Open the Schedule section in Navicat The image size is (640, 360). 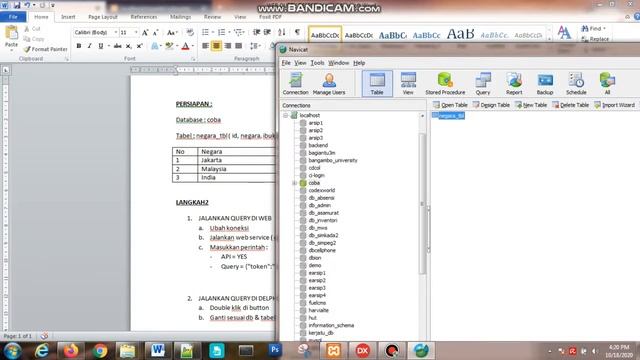(576, 84)
